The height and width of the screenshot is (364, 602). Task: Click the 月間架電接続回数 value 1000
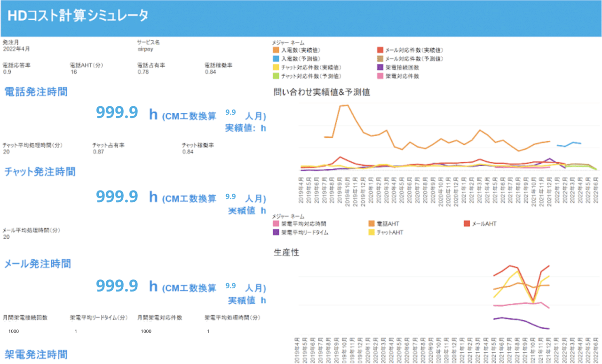(14, 331)
